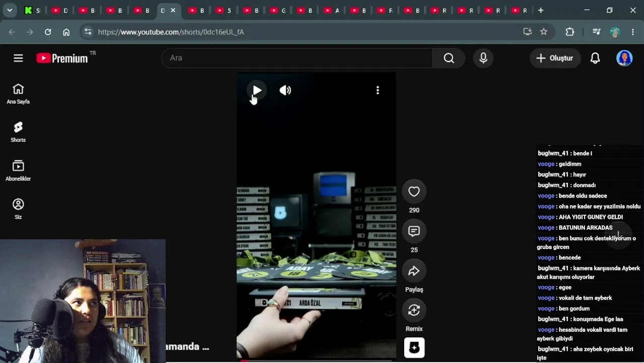Click chat message 'geldimm'
This screenshot has width=644, height=363.
(570, 164)
